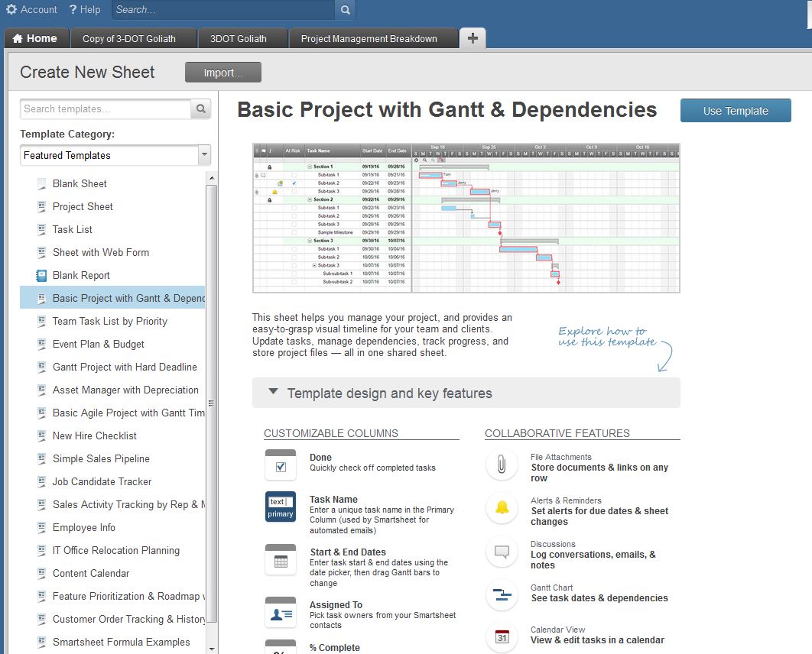Select Asset Manager with Depreciation template
Screen dimensions: 812x654
click(x=112, y=390)
